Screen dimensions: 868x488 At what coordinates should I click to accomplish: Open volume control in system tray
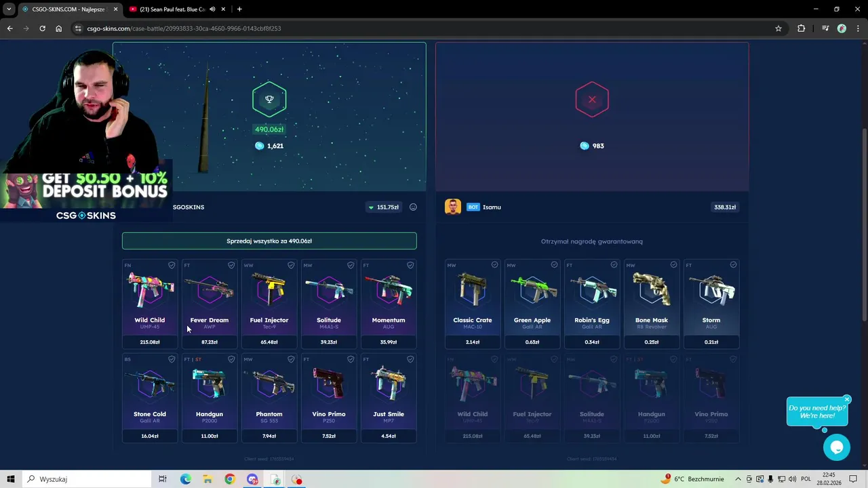pos(792,479)
